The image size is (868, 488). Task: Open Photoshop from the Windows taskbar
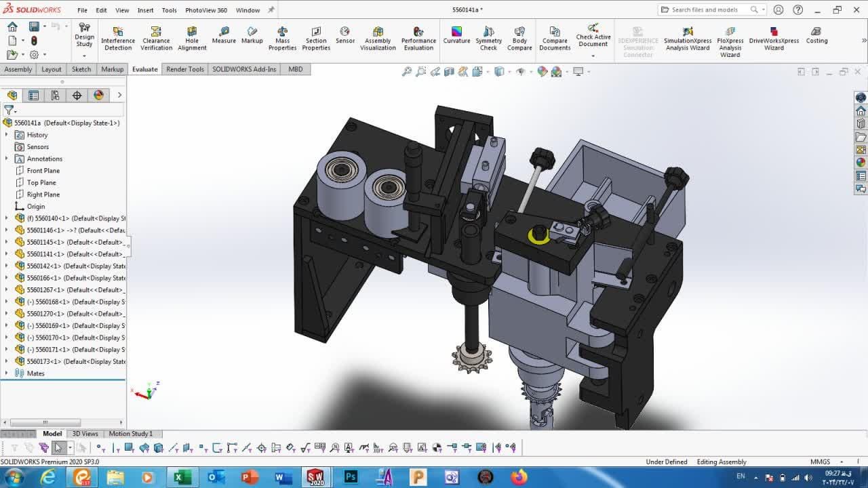[351, 477]
